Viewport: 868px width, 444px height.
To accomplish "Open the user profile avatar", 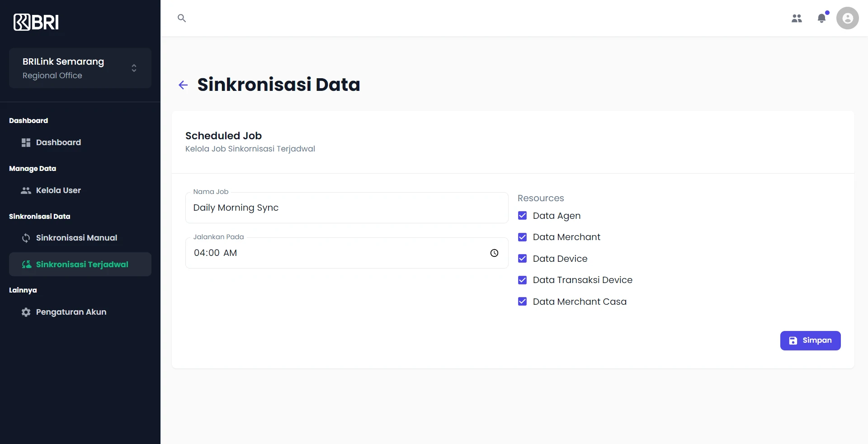I will [x=847, y=18].
